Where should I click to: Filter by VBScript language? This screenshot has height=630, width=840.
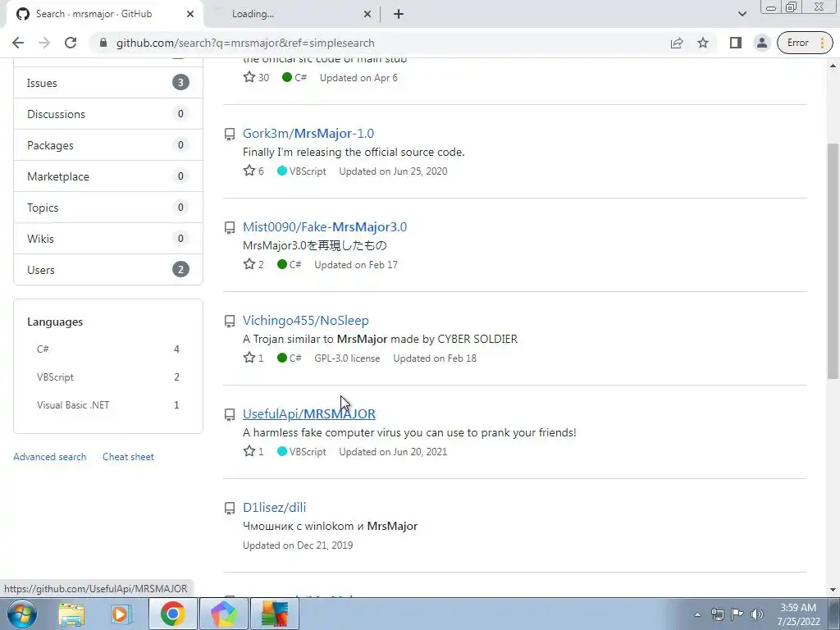108,377
